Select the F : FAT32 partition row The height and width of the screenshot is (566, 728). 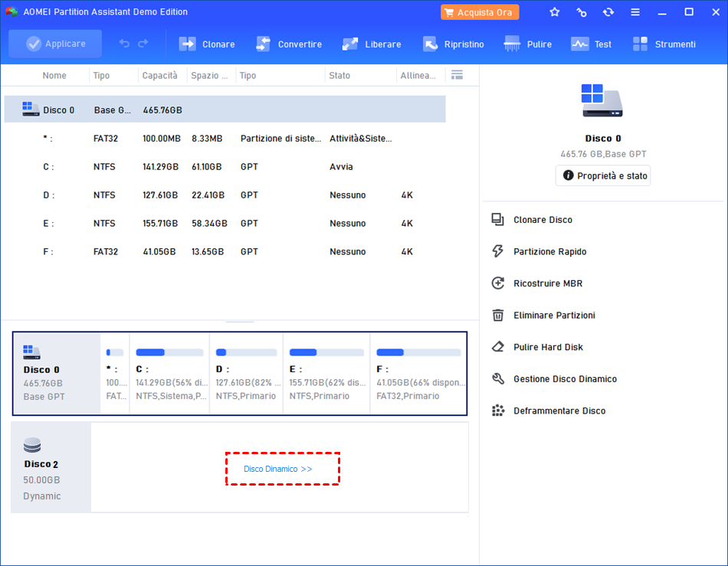click(x=225, y=251)
